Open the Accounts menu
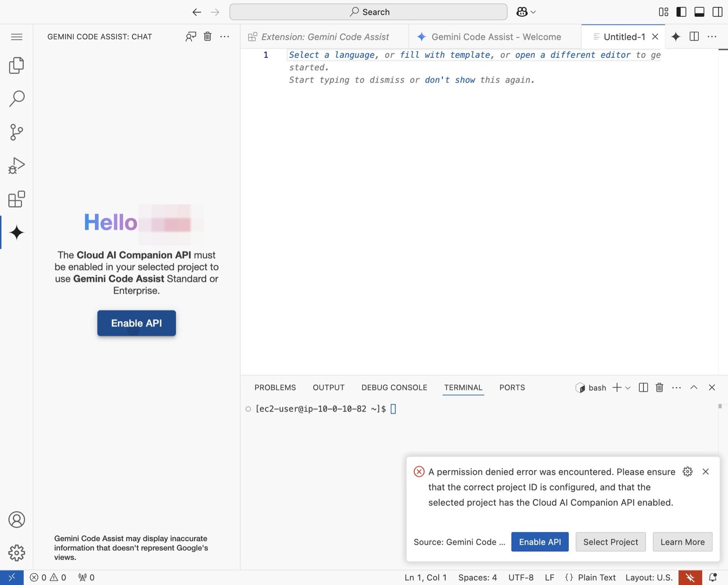The width and height of the screenshot is (728, 585). pos(16,519)
